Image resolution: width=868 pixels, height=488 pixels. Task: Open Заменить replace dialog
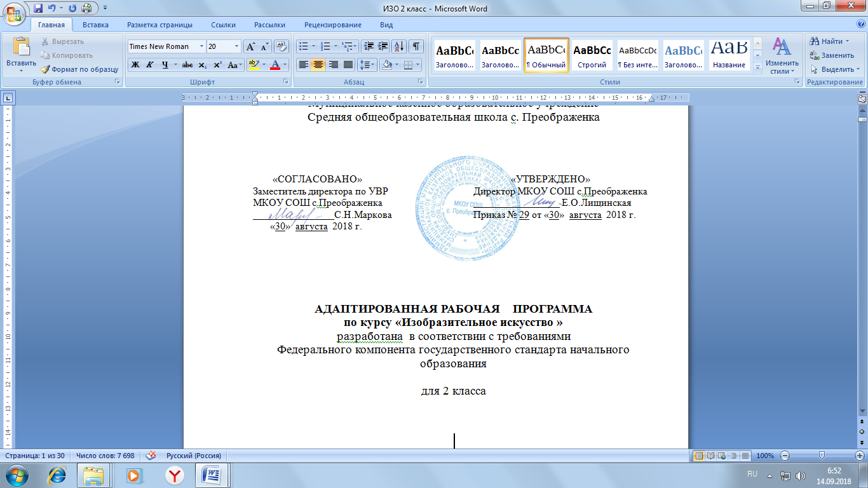[x=832, y=55]
